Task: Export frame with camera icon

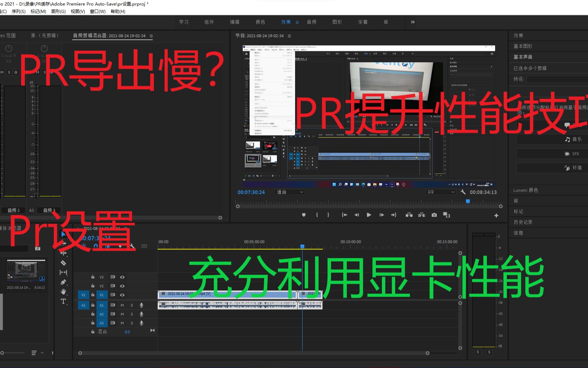Action: point(434,215)
